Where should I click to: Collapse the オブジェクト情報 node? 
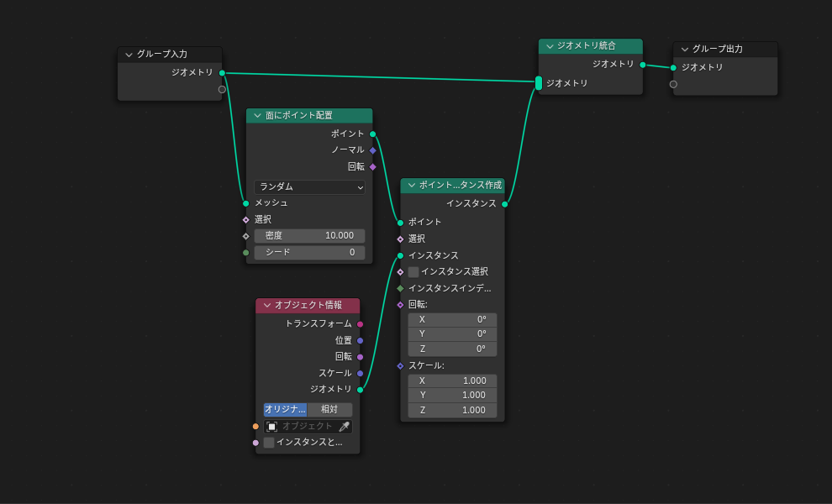(x=267, y=306)
